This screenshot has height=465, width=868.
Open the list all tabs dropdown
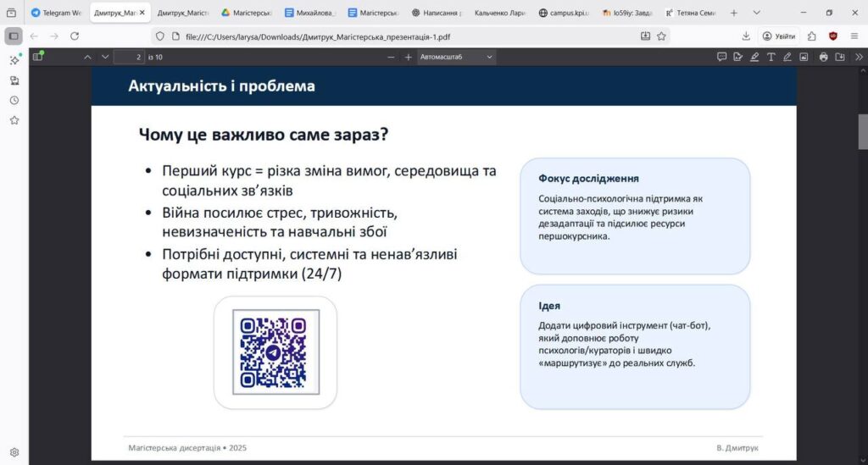coord(756,13)
